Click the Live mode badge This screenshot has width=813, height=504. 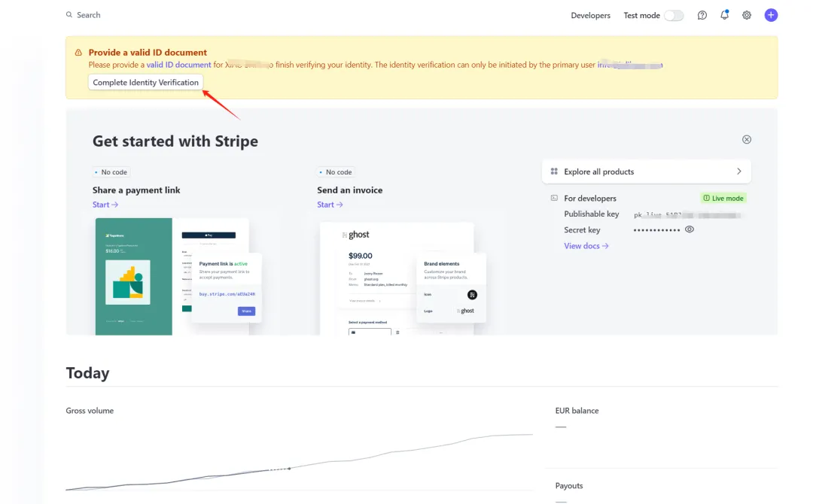click(723, 198)
